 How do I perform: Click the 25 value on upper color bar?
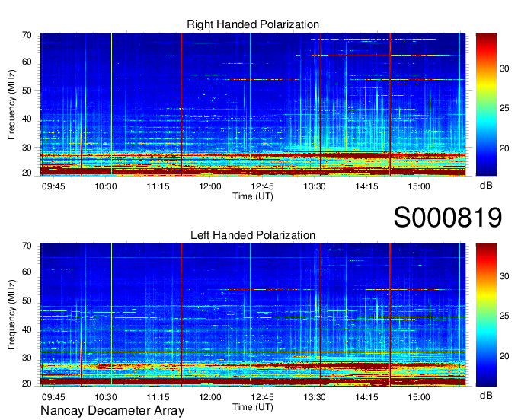coord(504,108)
